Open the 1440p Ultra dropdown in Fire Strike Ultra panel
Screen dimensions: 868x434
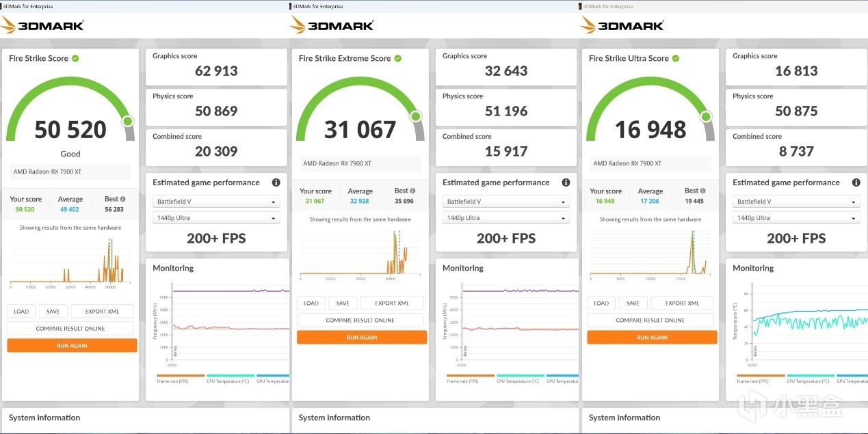tap(796, 218)
